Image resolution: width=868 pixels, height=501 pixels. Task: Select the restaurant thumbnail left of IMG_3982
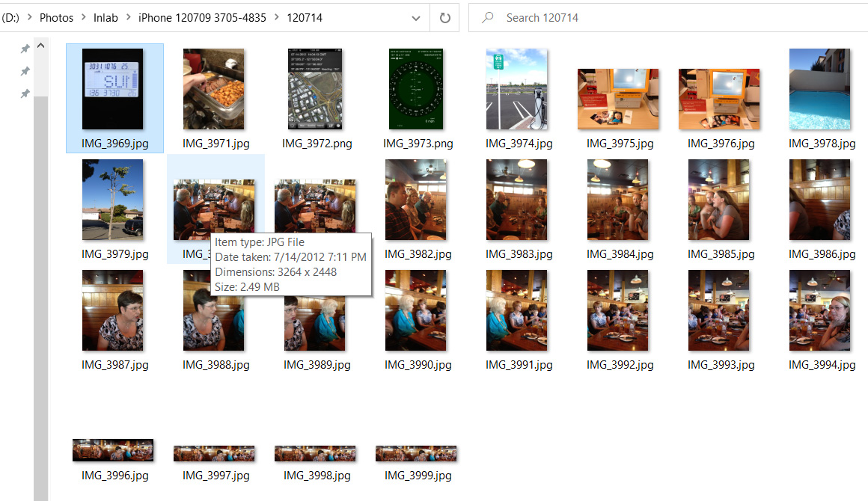315,206
